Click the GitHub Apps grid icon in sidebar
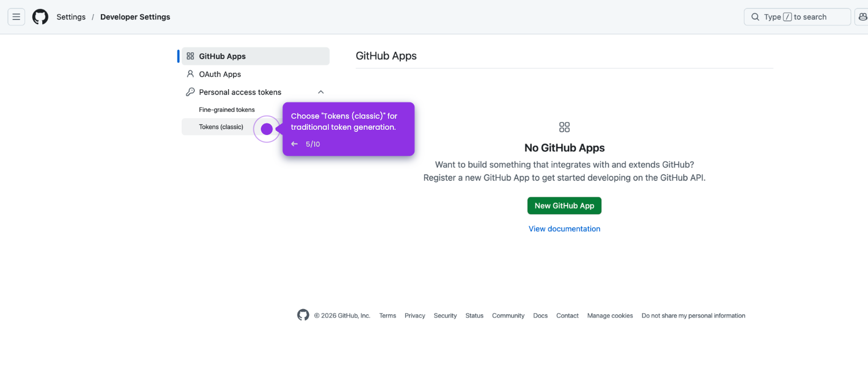The height and width of the screenshot is (384, 868). pyautogui.click(x=191, y=56)
